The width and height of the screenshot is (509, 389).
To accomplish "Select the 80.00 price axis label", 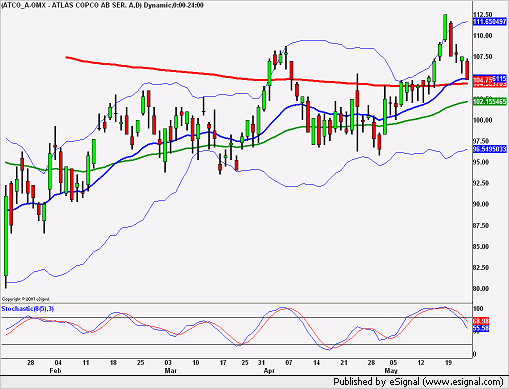I will click(481, 288).
